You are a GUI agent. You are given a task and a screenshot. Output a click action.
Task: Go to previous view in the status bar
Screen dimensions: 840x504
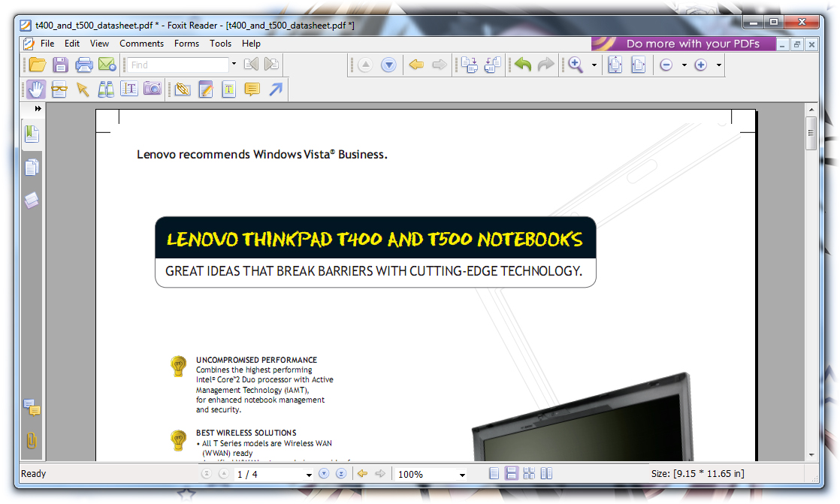pos(363,473)
